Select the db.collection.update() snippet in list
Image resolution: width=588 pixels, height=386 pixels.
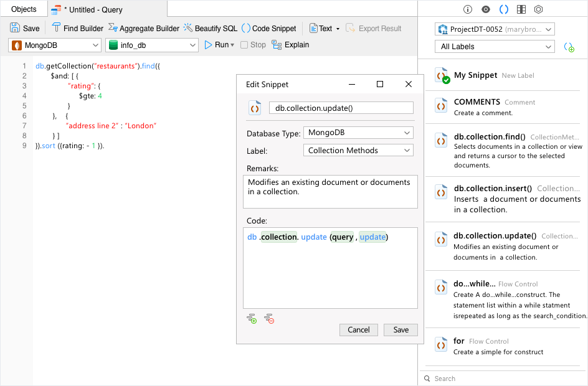click(503, 246)
